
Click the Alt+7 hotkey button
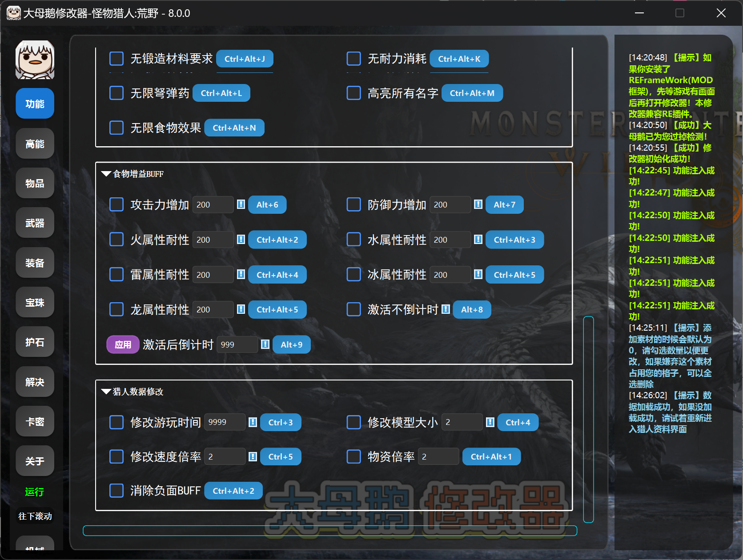[x=505, y=204]
